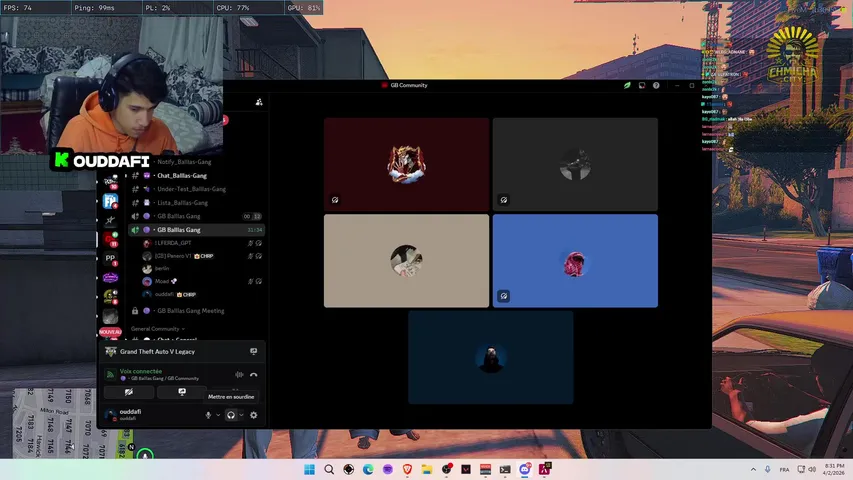This screenshot has width=853, height=480.
Task: Open Discord icon in taskbar
Action: (524, 469)
